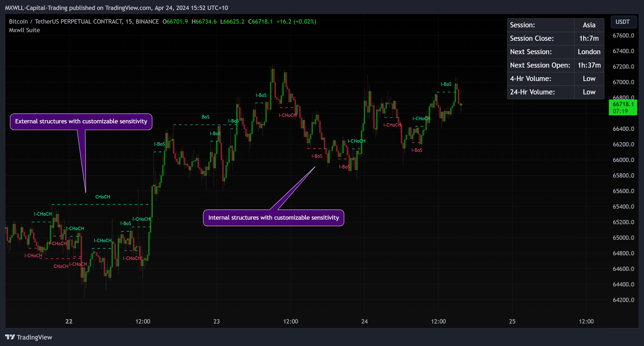Click the +16.2 (+0.02%) change value
This screenshot has height=346, width=644.
[x=296, y=21]
